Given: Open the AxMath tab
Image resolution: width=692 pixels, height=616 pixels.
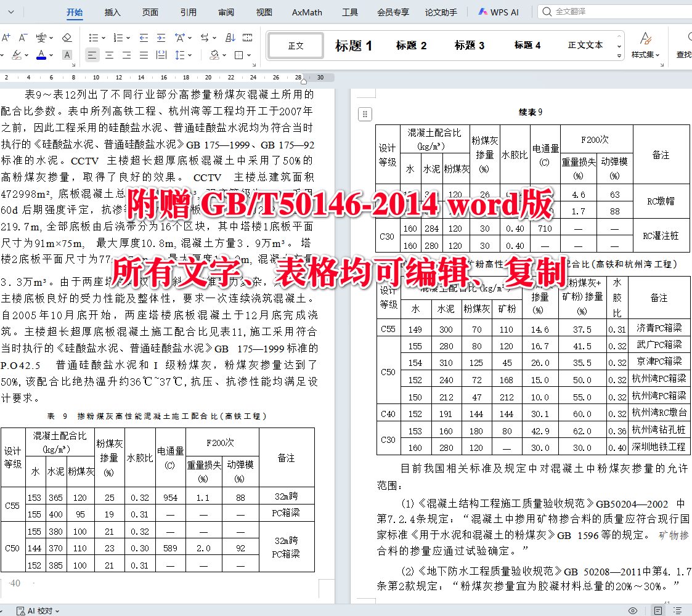Looking at the screenshot, I should coord(307,12).
